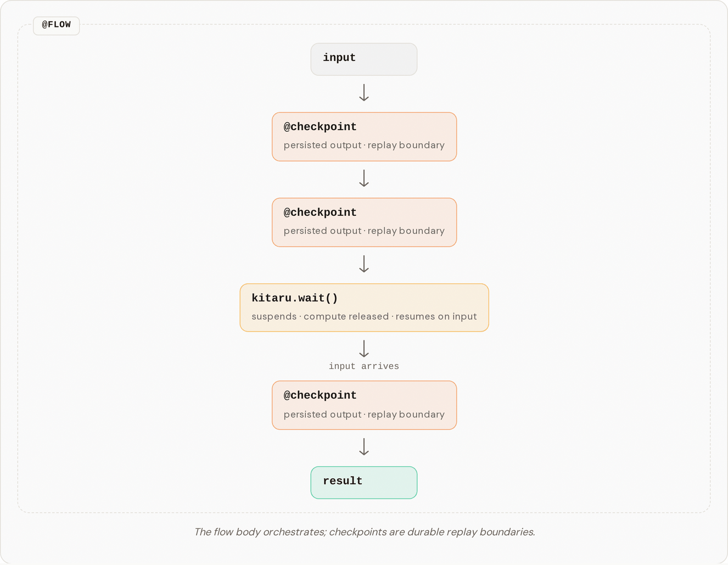Click the 'input arrives' edge label

pos(364,366)
